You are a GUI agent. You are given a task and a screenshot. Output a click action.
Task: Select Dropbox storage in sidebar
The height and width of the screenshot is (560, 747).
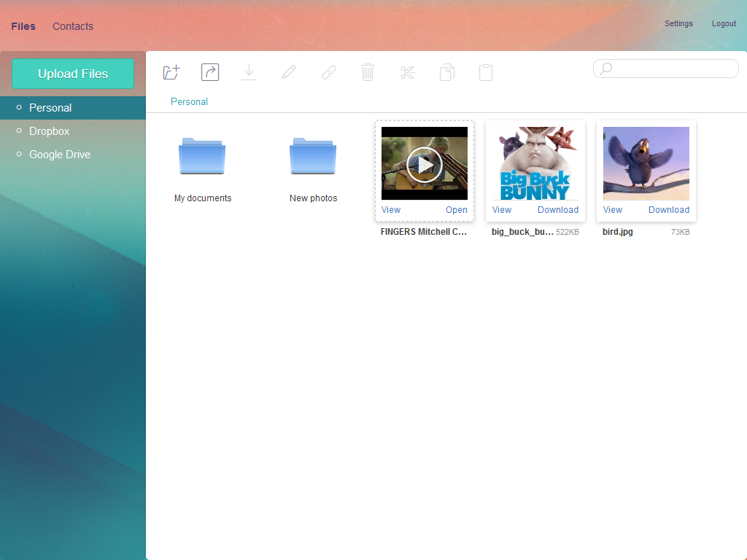tap(73, 131)
